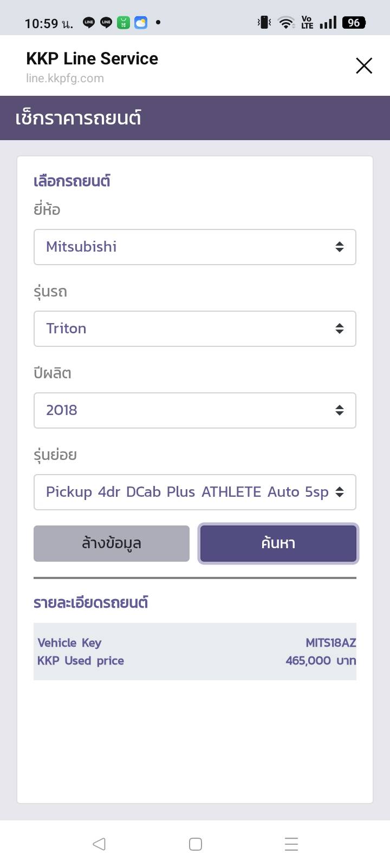Open the Triton model dropdown
The height and width of the screenshot is (868, 390).
(194, 328)
